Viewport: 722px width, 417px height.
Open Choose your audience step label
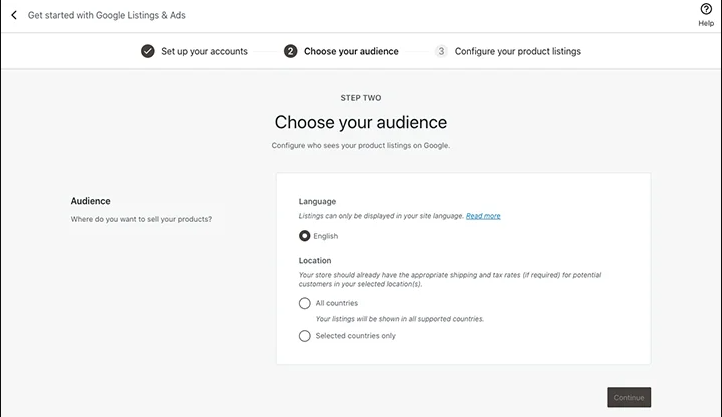(x=351, y=51)
